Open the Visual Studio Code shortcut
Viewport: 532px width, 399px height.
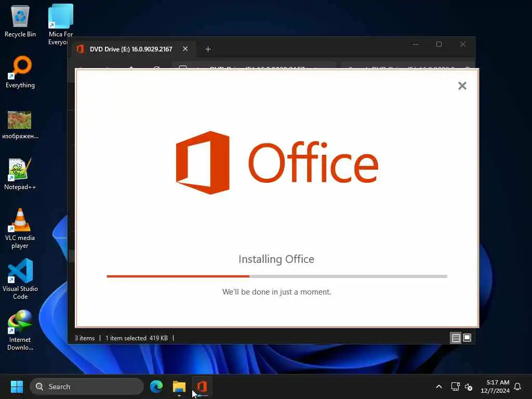coord(20,279)
